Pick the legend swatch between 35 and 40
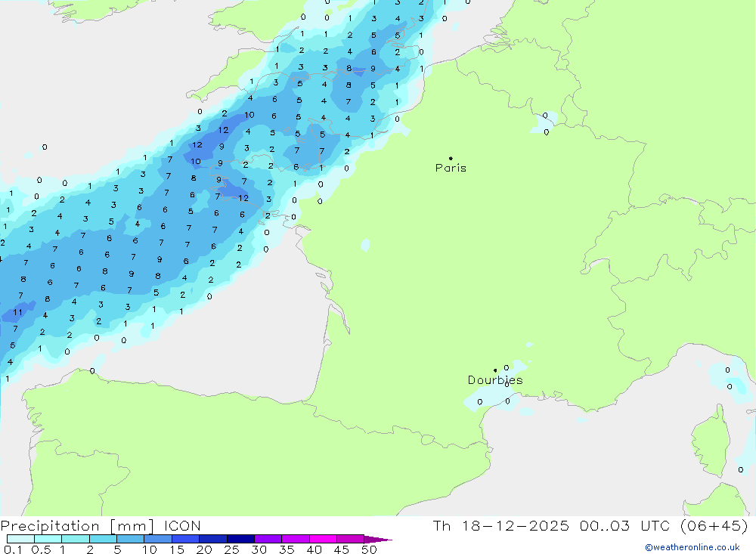The width and height of the screenshot is (756, 554). tap(296, 539)
